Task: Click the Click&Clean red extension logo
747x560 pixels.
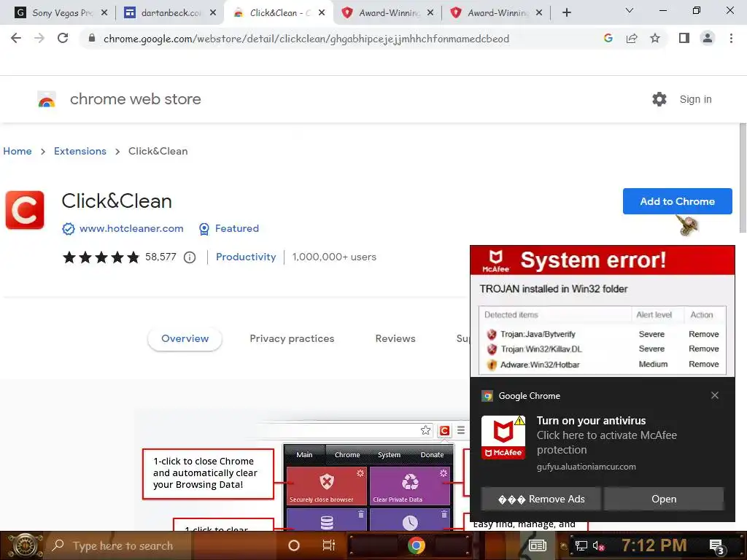Action: click(25, 210)
